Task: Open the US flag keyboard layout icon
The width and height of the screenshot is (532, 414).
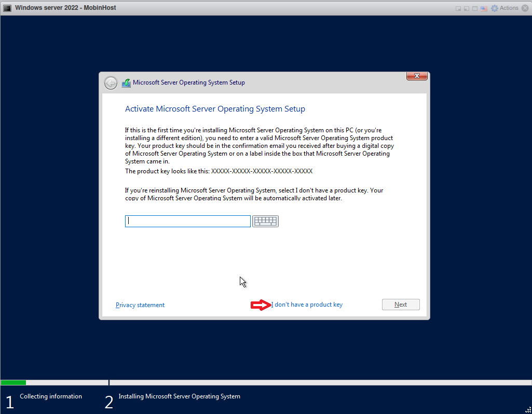Action: click(x=484, y=8)
